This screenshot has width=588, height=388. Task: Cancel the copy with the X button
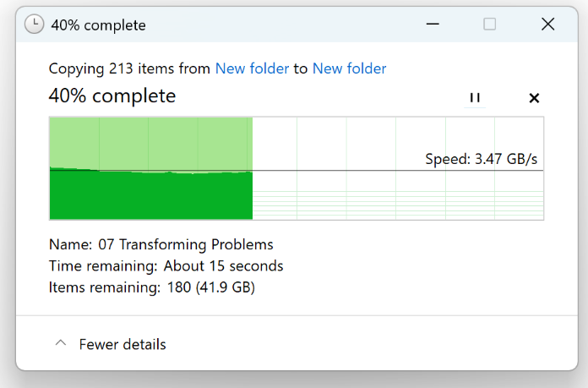pyautogui.click(x=534, y=98)
